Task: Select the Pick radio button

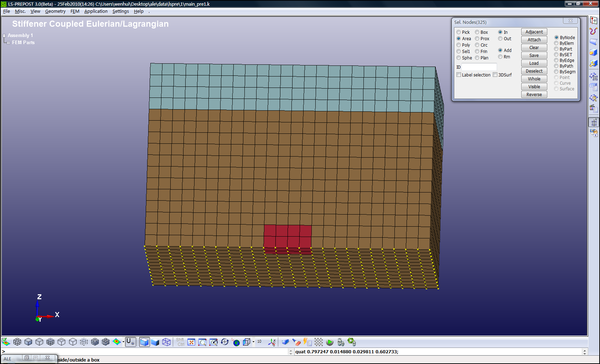Action: (459, 32)
